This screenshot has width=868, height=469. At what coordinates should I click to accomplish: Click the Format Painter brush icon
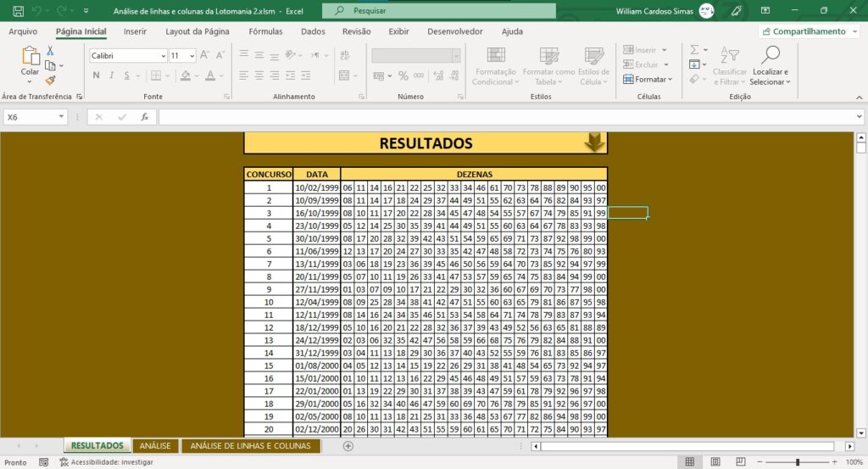click(x=50, y=81)
